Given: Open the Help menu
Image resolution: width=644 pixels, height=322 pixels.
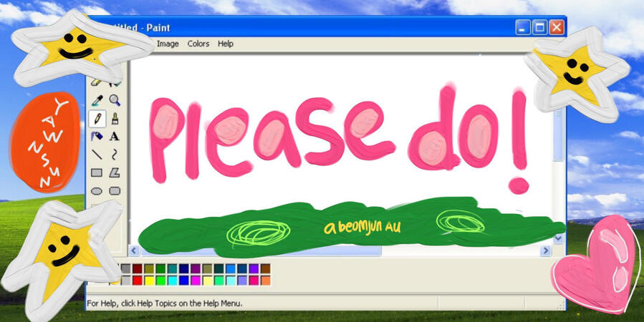Looking at the screenshot, I should click(x=226, y=44).
